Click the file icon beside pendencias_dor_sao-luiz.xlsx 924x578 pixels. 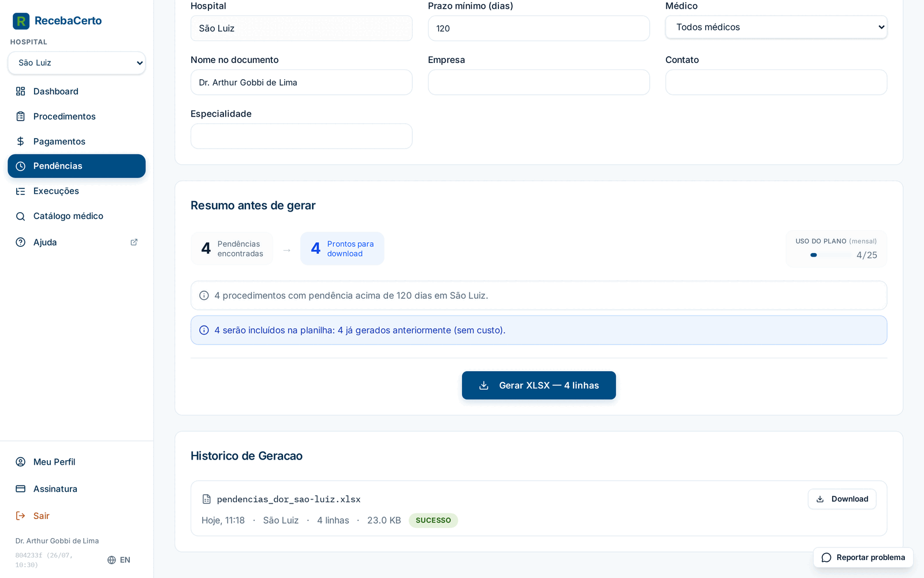[207, 499]
